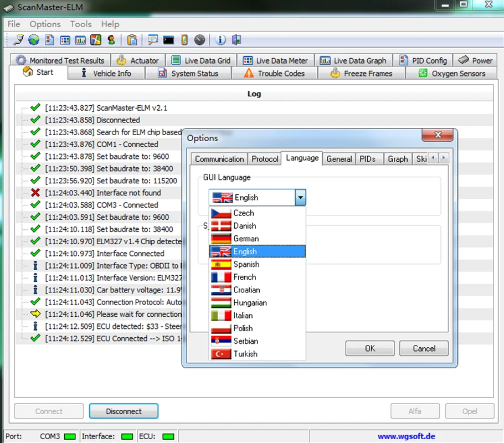Select the Live Data Grid toolbar icon
Image resolution: width=504 pixels, height=443 pixels.
pos(65,39)
